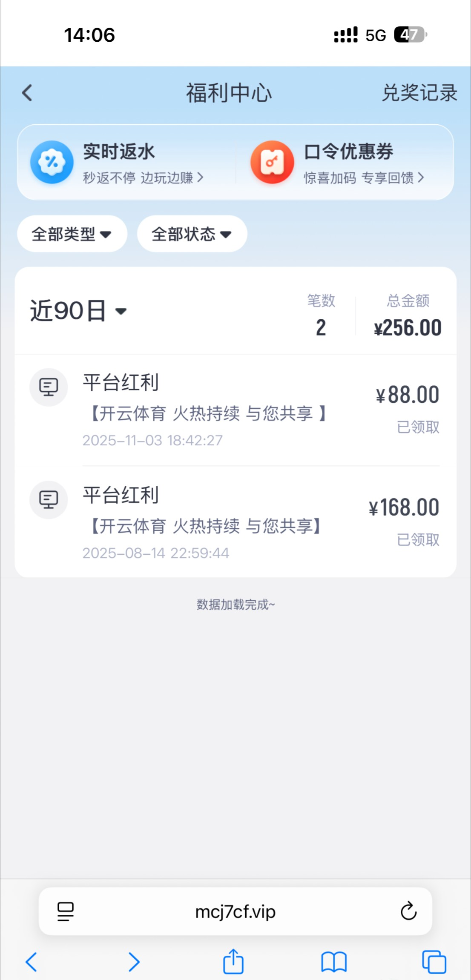
Task: Open page settings icon in address bar
Action: click(x=66, y=911)
